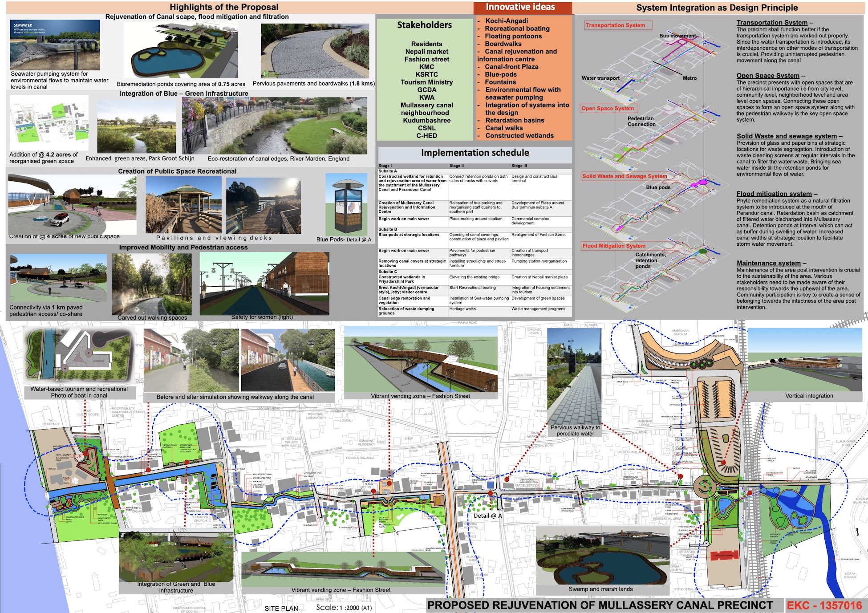
Task: Click the Safety for women street light rendering
Action: (264, 283)
